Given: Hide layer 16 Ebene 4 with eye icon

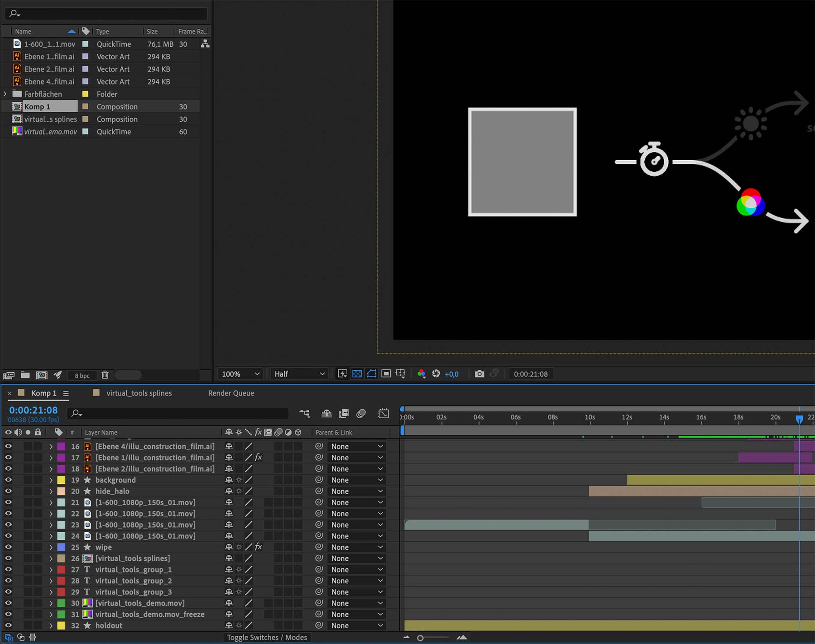Looking at the screenshot, I should coord(8,446).
